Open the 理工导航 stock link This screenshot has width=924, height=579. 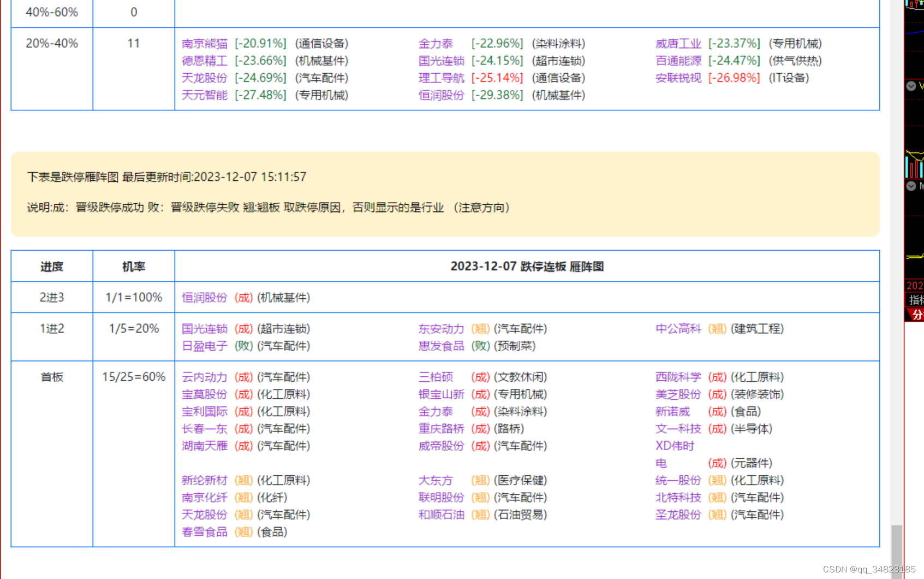tap(441, 78)
